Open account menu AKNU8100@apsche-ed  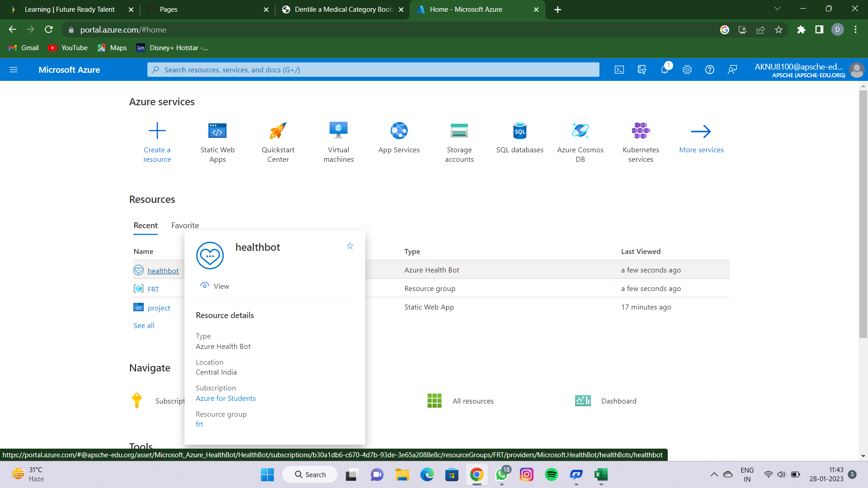[809, 70]
